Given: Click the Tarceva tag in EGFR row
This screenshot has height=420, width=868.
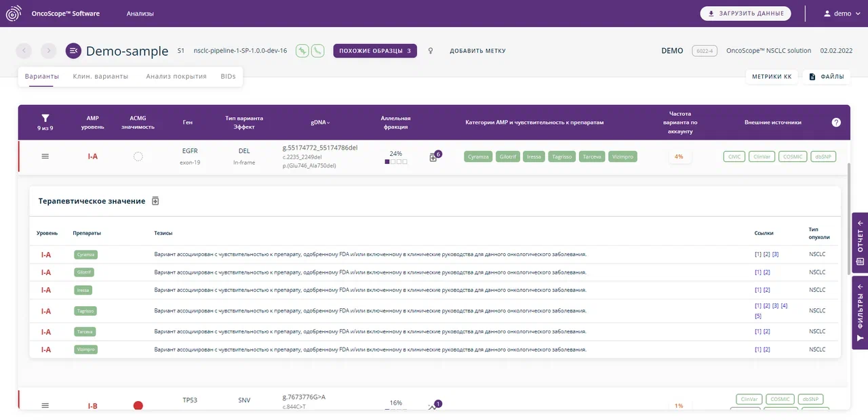Looking at the screenshot, I should pos(593,156).
